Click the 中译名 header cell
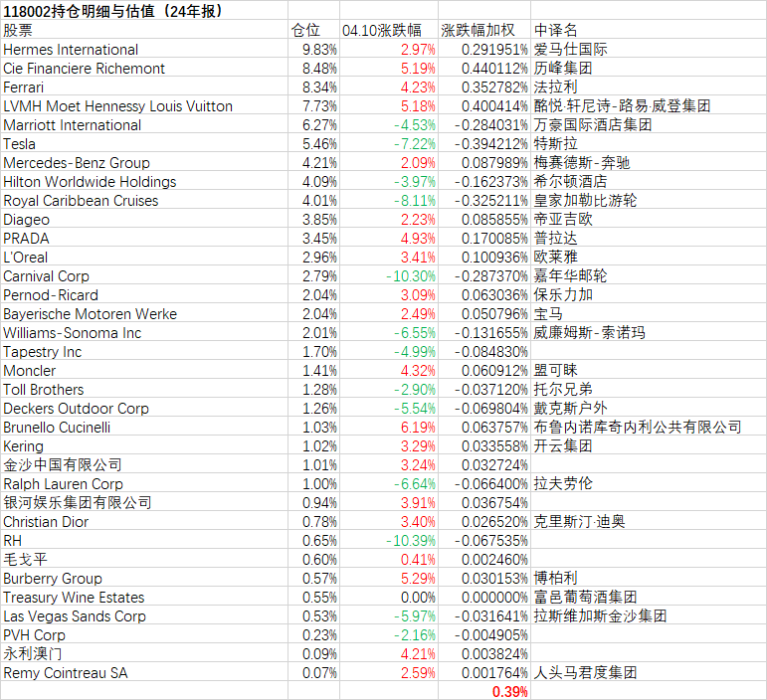This screenshot has height=700, width=767. (x=649, y=29)
